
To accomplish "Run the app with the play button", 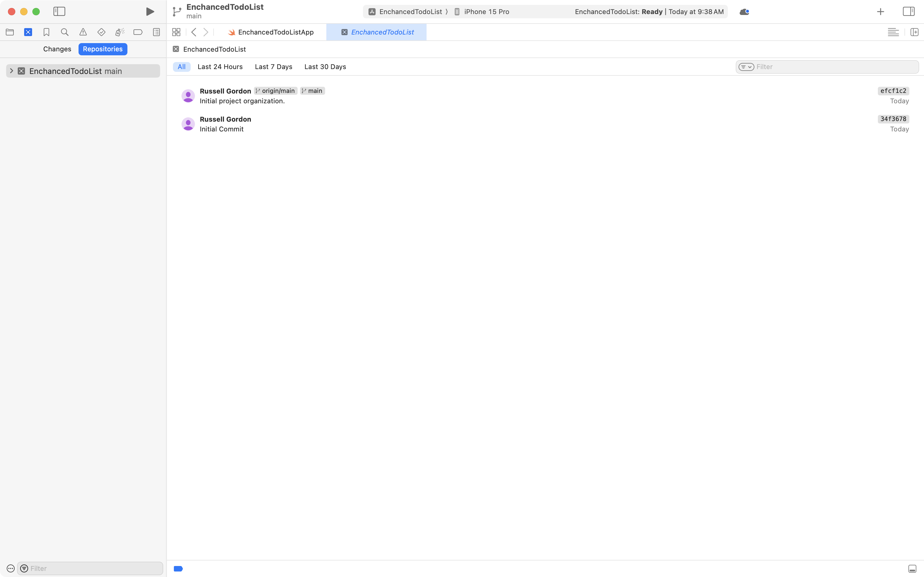I will [x=149, y=11].
